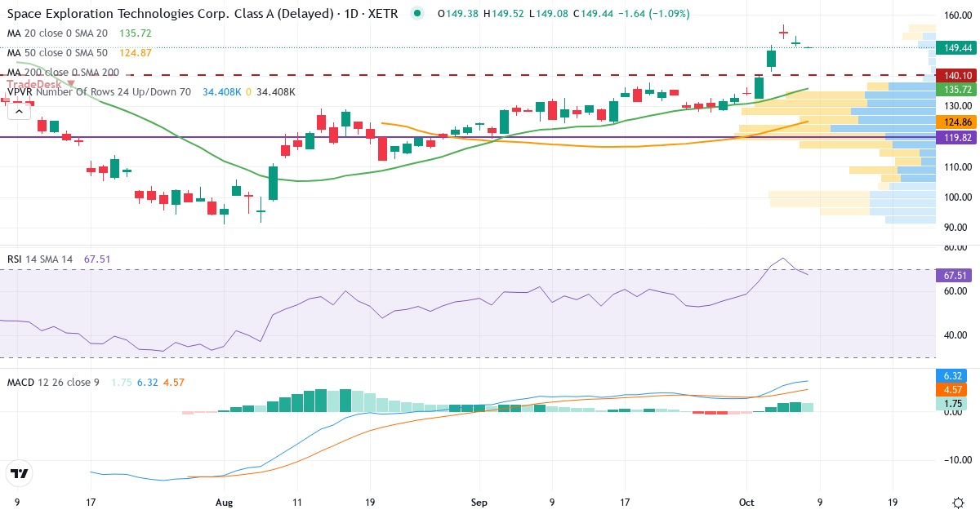
Task: Click the current price label 149.44
Action: click(x=956, y=49)
